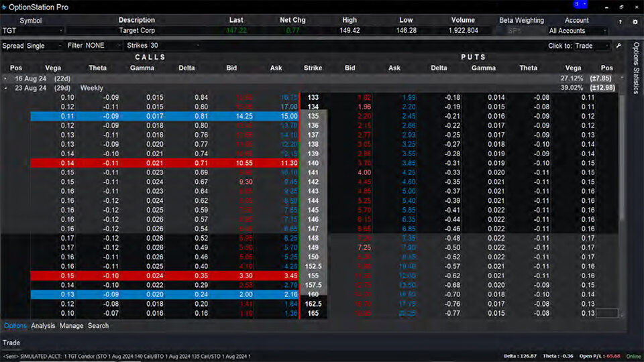Switch to the Options tab
This screenshot has width=644, height=362.
coord(15,326)
